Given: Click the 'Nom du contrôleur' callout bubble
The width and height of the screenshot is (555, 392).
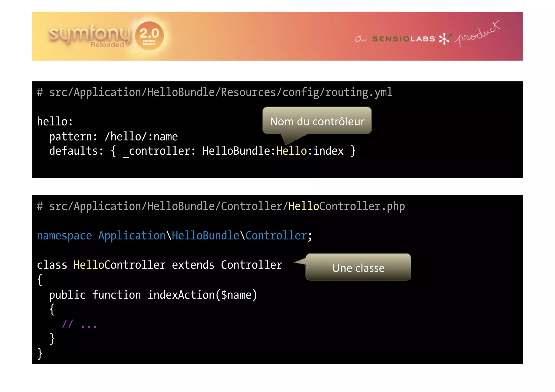Looking at the screenshot, I should pyautogui.click(x=317, y=121).
